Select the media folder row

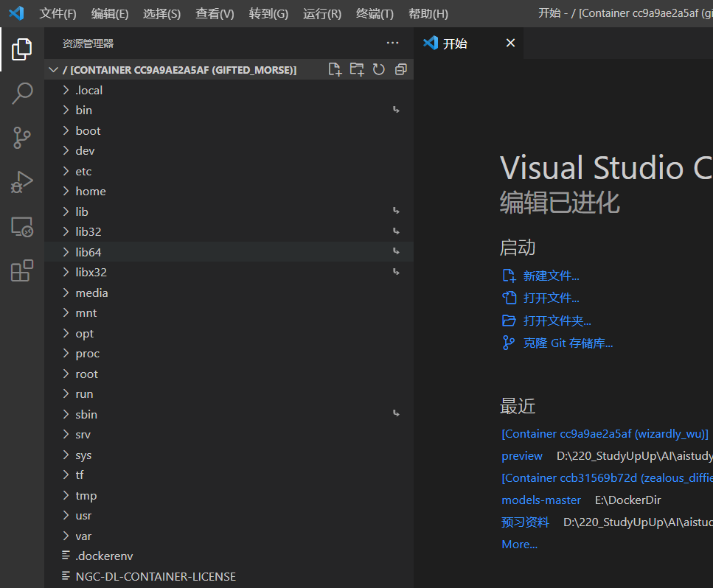229,293
